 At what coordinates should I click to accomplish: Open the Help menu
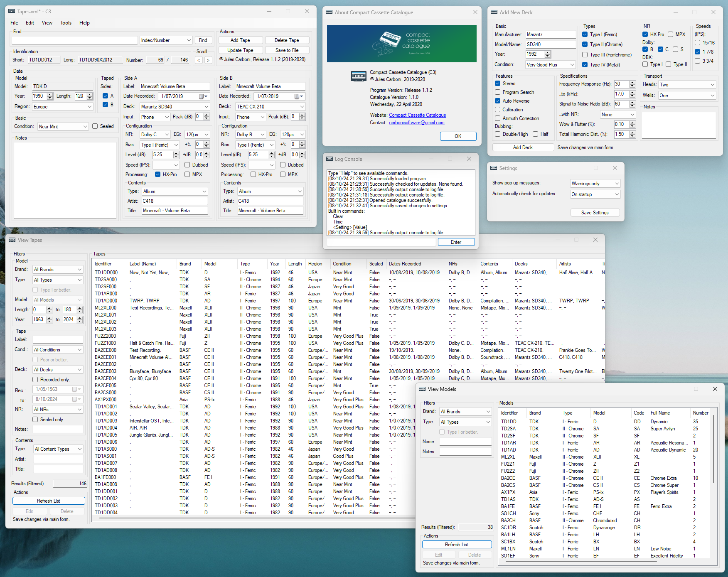[x=84, y=23]
